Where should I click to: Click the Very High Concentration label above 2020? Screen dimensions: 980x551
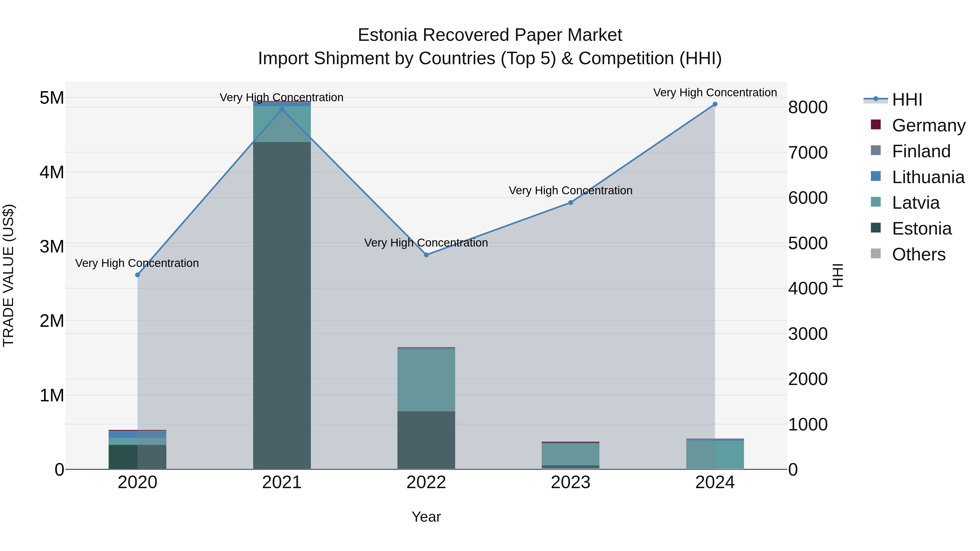[137, 263]
